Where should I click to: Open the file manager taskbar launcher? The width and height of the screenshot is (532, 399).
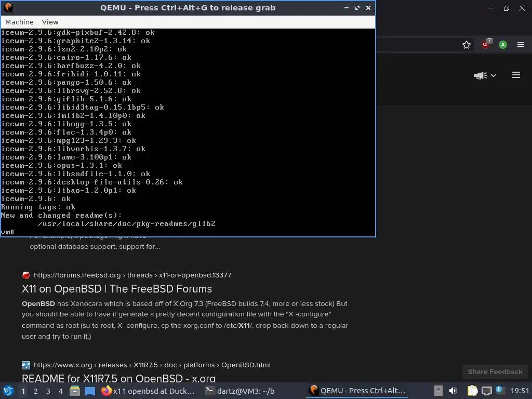click(x=75, y=391)
